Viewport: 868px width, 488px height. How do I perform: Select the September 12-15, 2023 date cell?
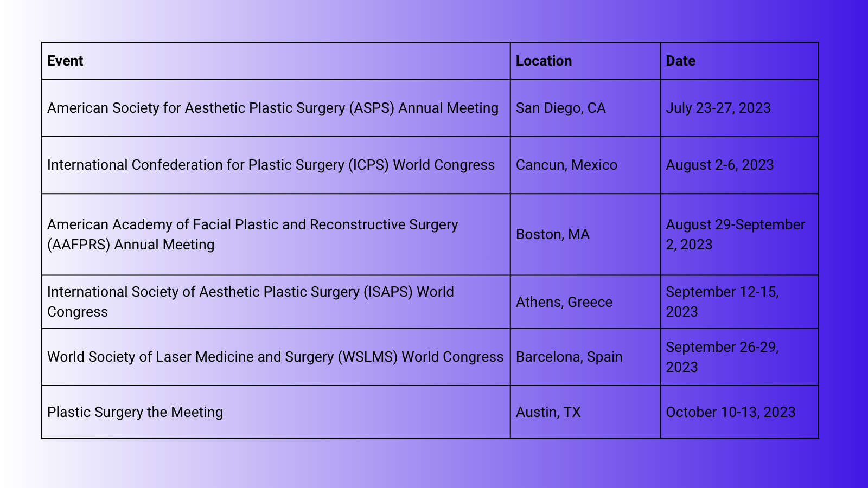739,301
